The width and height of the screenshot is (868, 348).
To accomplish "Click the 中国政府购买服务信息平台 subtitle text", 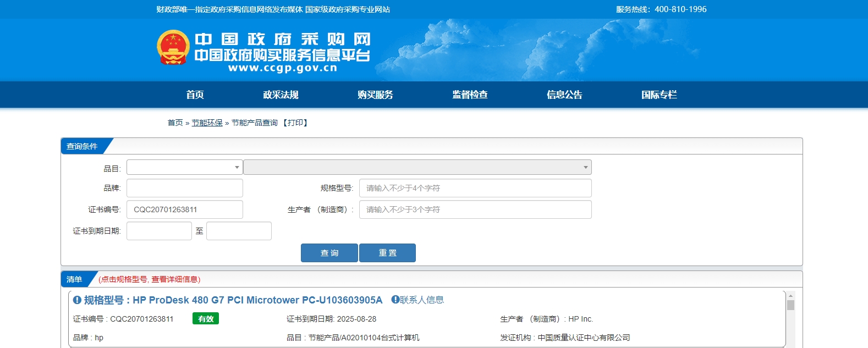I will [282, 55].
